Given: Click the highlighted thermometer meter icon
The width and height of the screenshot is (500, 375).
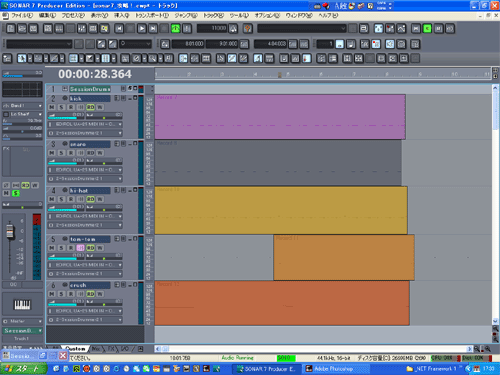Looking at the screenshot, I should 306,59.
